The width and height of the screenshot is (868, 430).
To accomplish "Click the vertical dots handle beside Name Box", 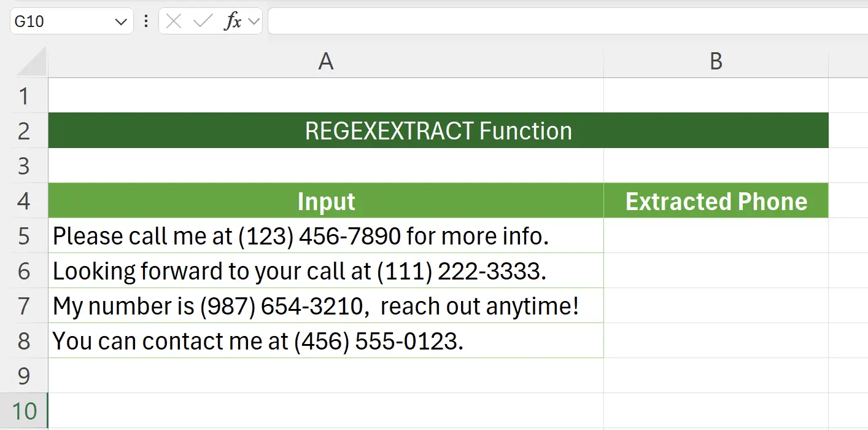I will click(145, 21).
